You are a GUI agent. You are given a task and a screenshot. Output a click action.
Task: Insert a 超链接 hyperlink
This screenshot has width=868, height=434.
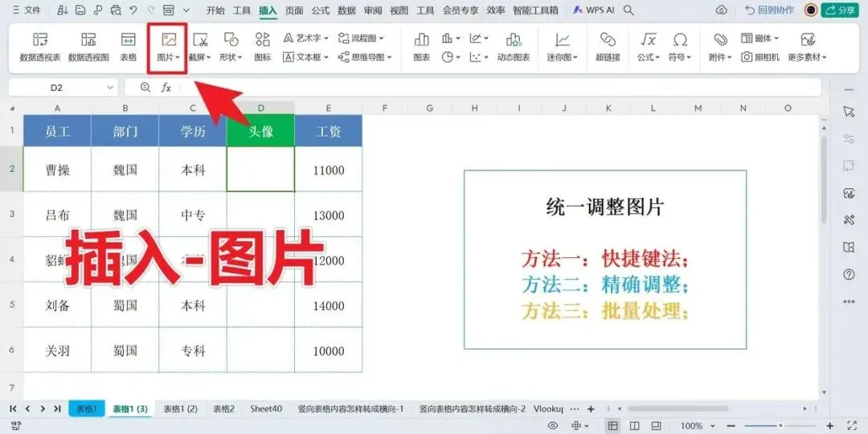pyautogui.click(x=608, y=47)
